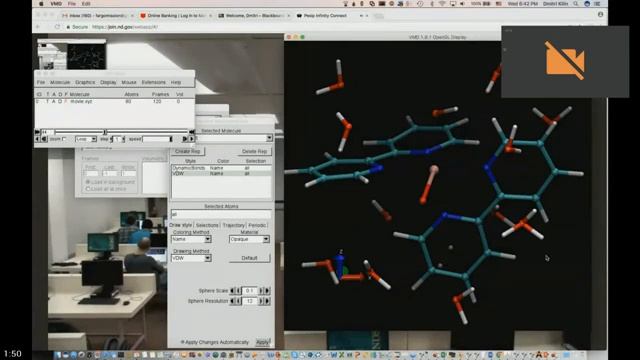Open the Graphics menu in VMD Main

pyautogui.click(x=85, y=82)
